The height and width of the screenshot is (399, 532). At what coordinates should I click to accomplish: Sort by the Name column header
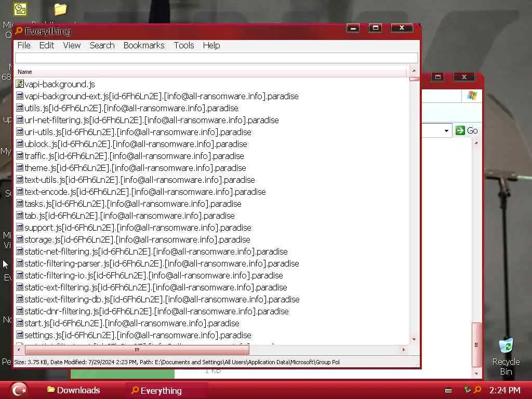(211, 72)
